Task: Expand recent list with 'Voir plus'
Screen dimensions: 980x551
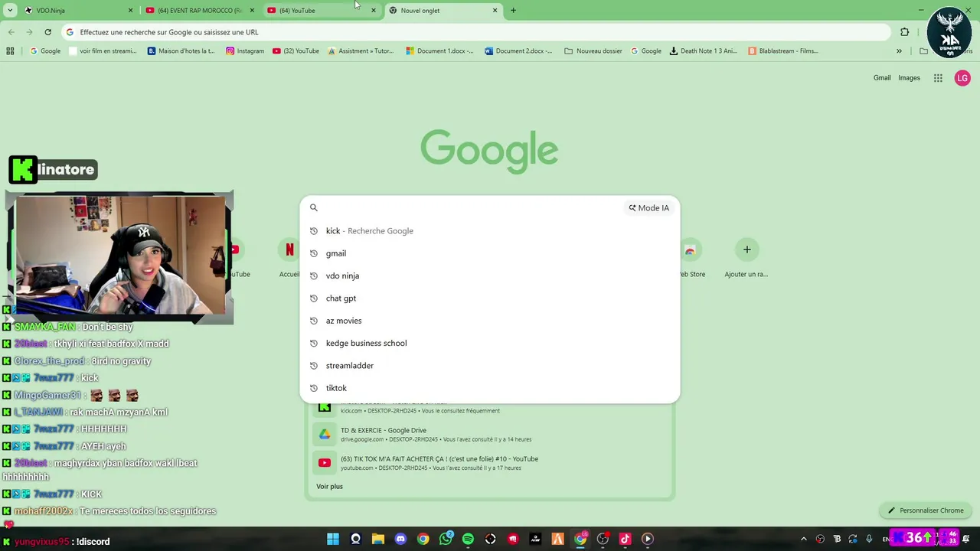Action: coord(329,487)
